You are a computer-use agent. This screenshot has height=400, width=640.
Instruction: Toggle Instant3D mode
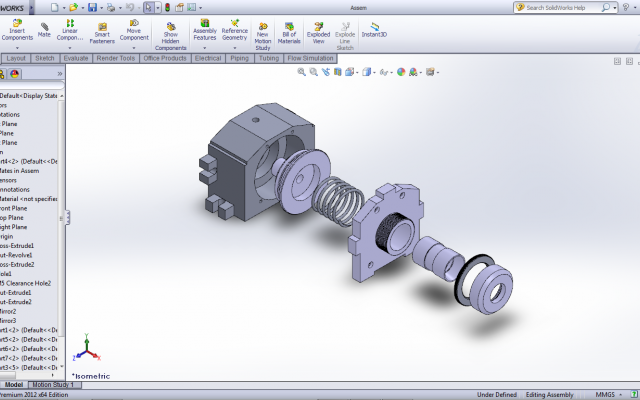pos(374,30)
